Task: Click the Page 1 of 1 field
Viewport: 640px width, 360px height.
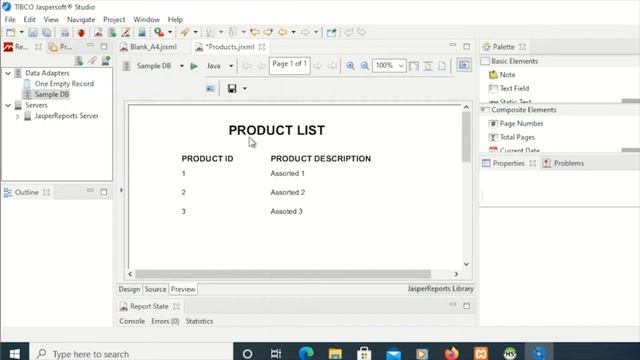Action: tap(289, 65)
